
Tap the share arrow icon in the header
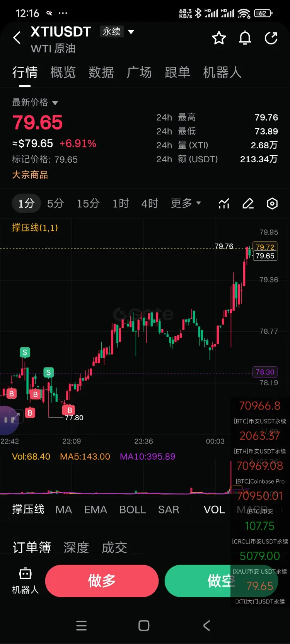271,38
